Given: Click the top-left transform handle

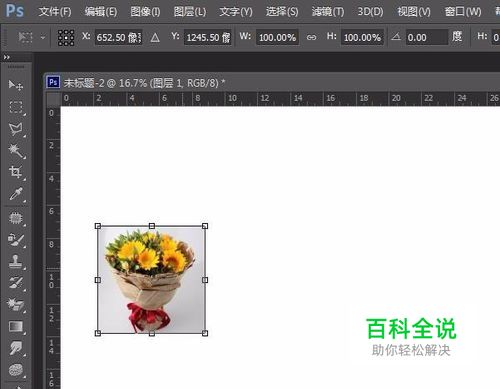Looking at the screenshot, I should pyautogui.click(x=98, y=226).
